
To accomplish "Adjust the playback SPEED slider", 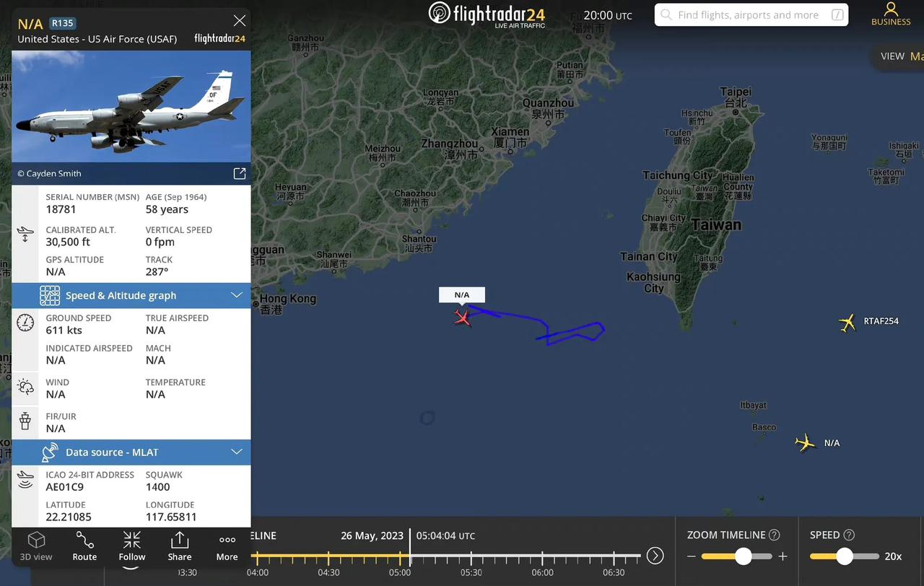I will (x=845, y=556).
